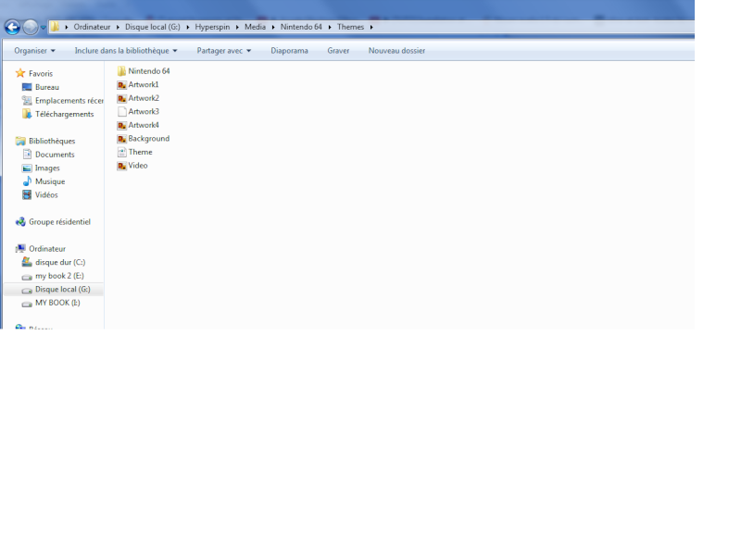This screenshot has height=560, width=741.
Task: Select the file name Background
Action: tap(149, 138)
